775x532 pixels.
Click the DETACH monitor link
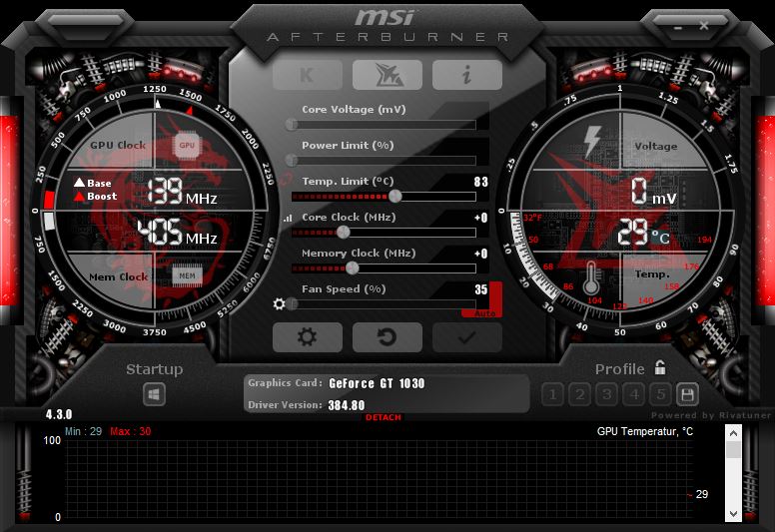[384, 417]
